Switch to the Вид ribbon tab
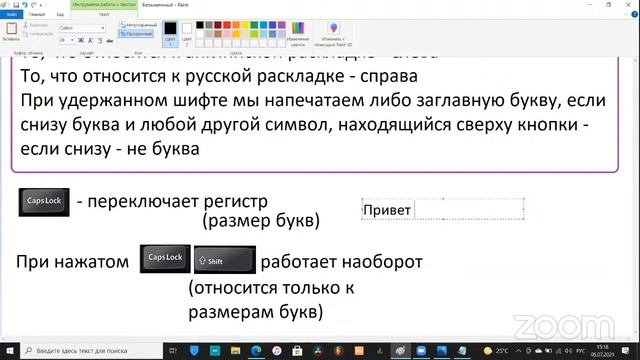Screen dimensions: 640x360 click(x=60, y=14)
